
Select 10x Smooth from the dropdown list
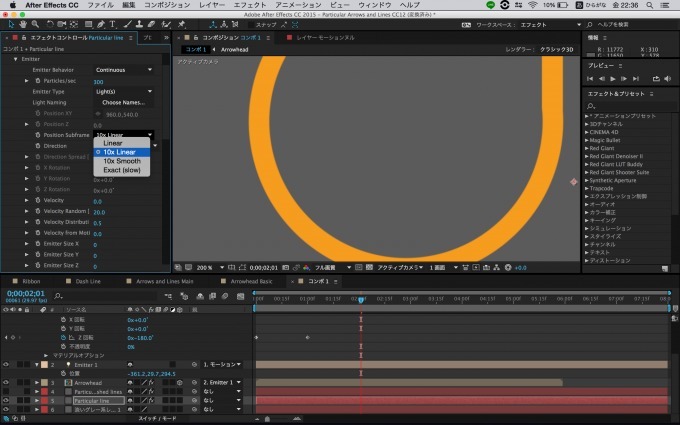121,161
